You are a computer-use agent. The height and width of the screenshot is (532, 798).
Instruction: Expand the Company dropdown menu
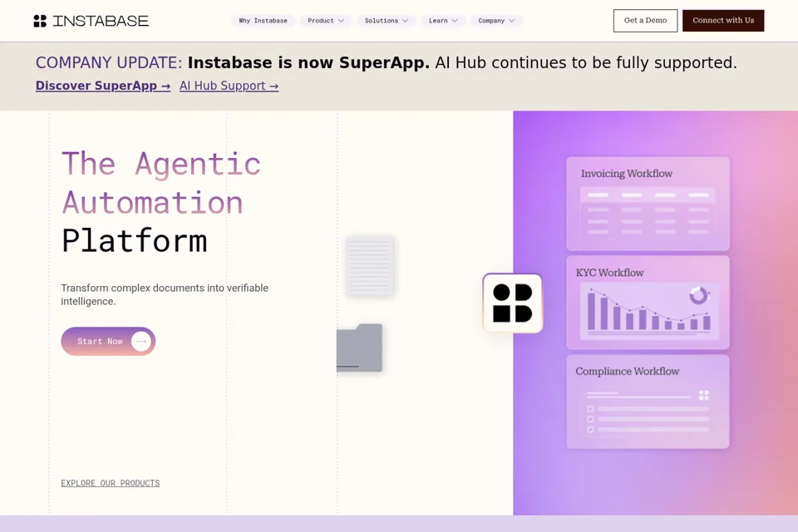pyautogui.click(x=496, y=21)
